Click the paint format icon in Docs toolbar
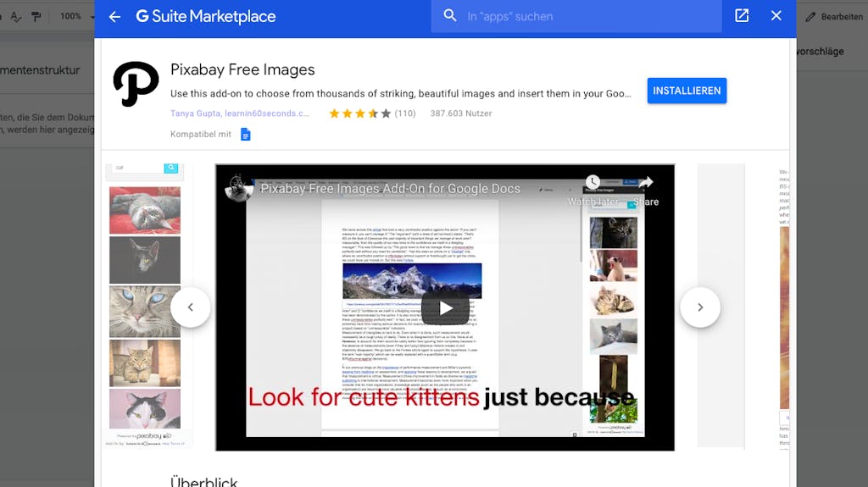This screenshot has width=868, height=487. coord(36,17)
